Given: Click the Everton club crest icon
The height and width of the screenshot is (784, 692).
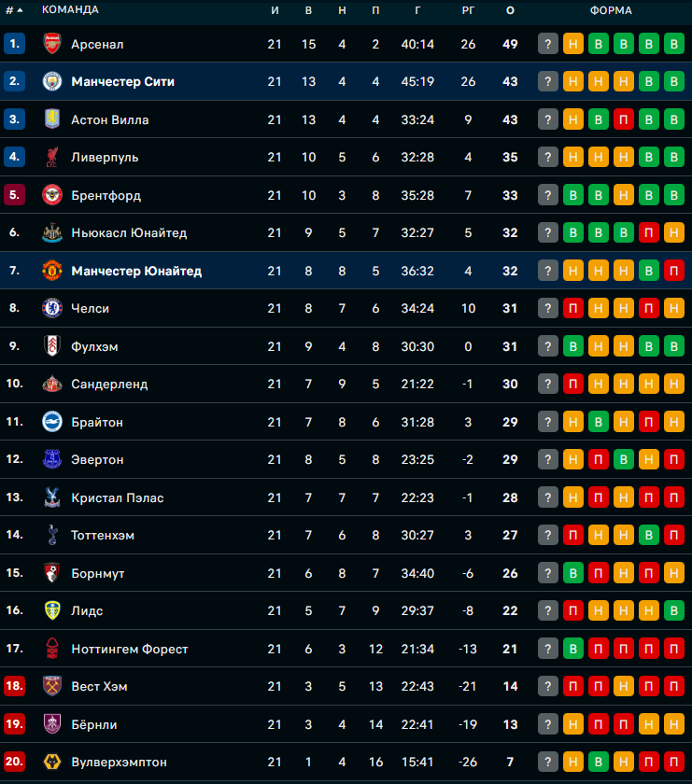Looking at the screenshot, I should (x=52, y=459).
